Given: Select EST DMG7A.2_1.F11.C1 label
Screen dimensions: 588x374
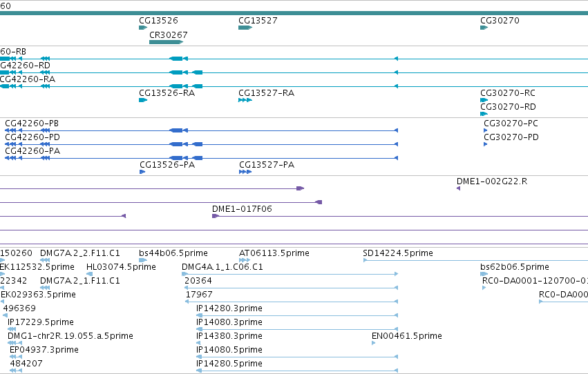Looking at the screenshot, I should 80,281.
